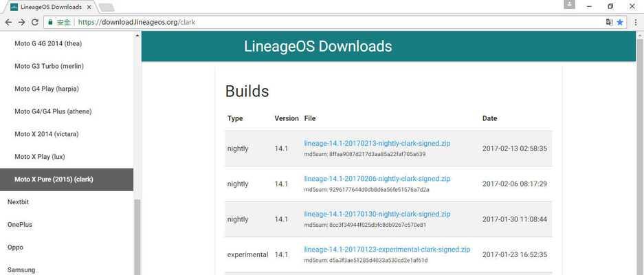644x275 pixels.
Task: Click the sidebar scrollbar thumb
Action: 137,236
